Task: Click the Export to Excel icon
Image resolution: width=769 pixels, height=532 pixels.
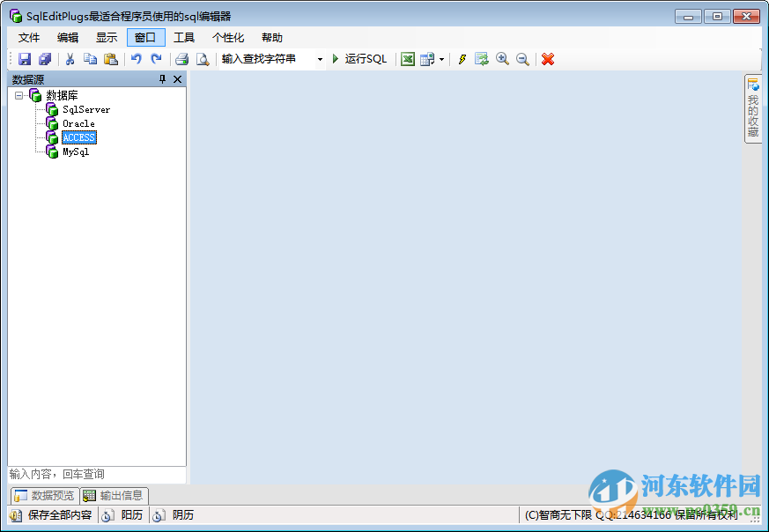Action: tap(407, 59)
